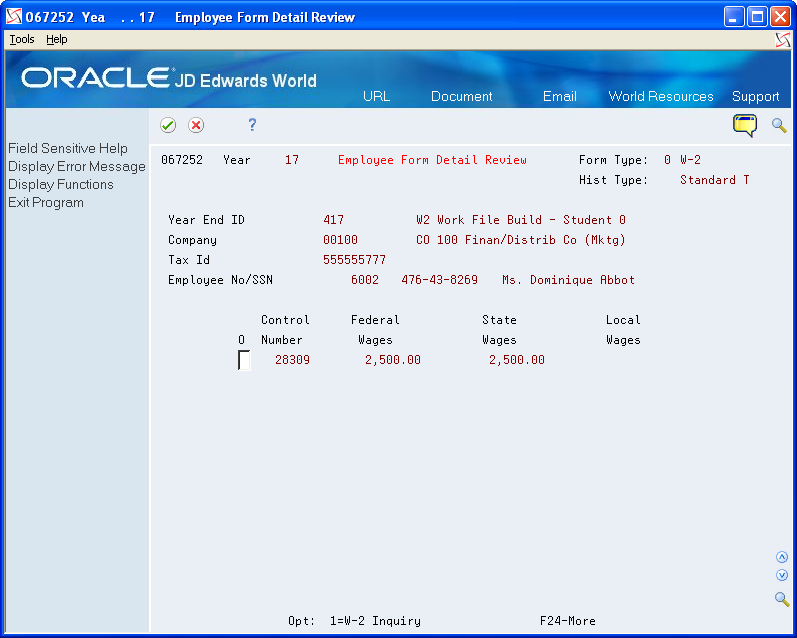
Task: Click the red X cancel icon
Action: click(x=196, y=125)
